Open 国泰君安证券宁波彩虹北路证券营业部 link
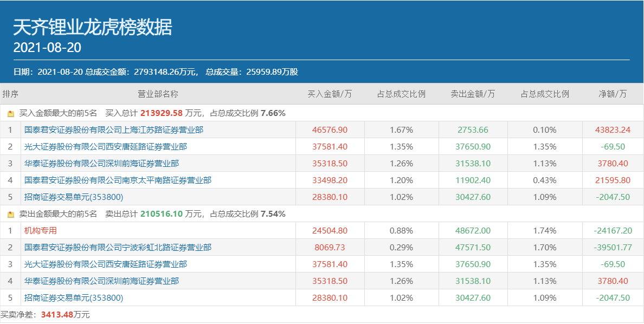644x324 pixels. (x=118, y=248)
